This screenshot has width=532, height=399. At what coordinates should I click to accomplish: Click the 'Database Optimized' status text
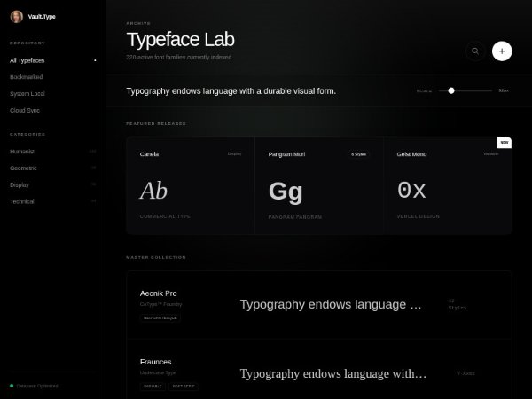click(37, 386)
